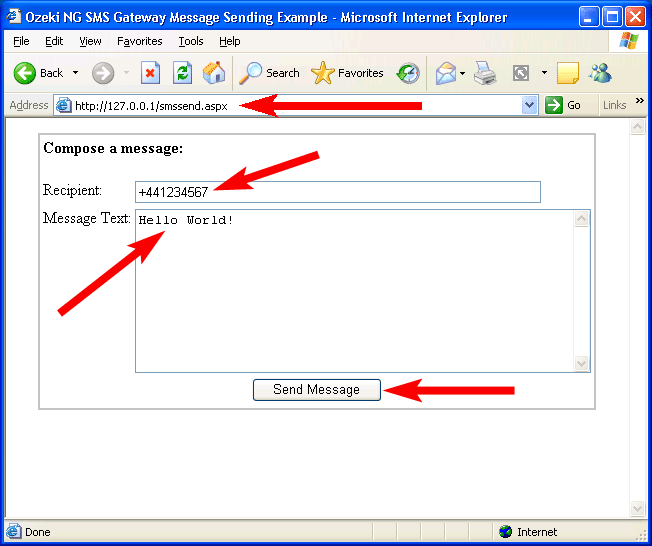Open the Tools menu
This screenshot has width=652, height=546.
coord(191,41)
